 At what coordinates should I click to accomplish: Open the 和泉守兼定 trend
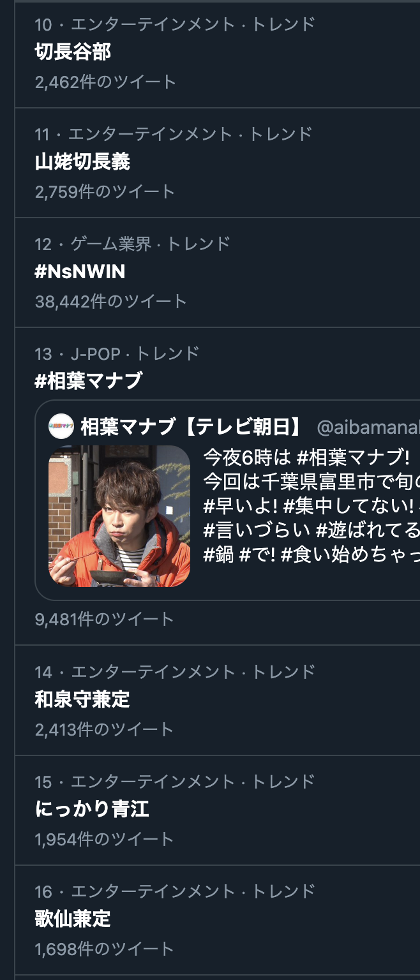click(x=82, y=699)
